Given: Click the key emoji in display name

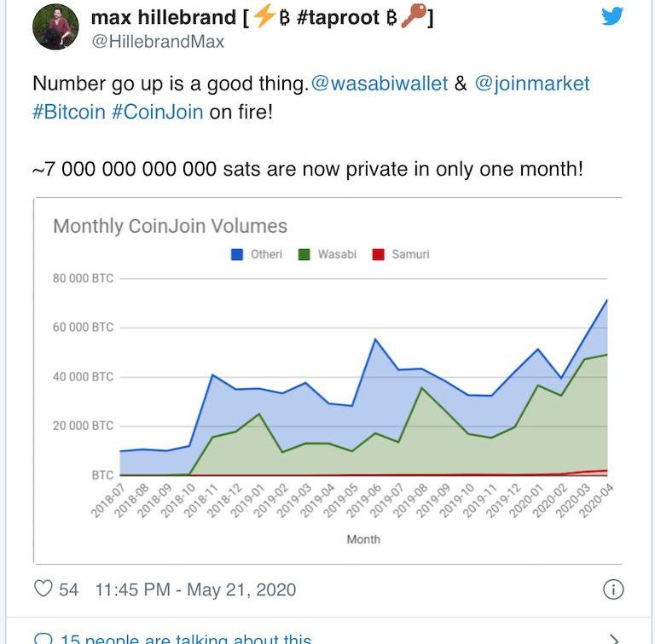Looking at the screenshot, I should (413, 15).
